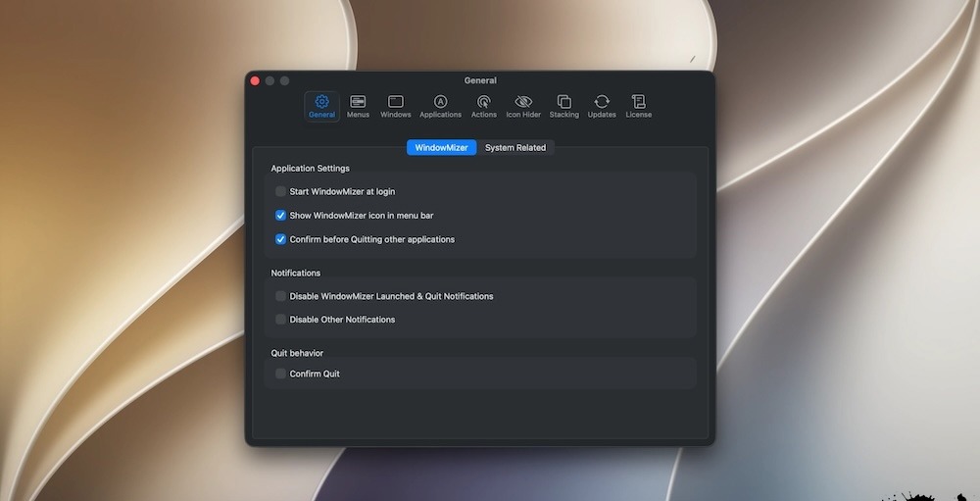980x501 pixels.
Task: Open the Actions preferences pane
Action: (484, 106)
